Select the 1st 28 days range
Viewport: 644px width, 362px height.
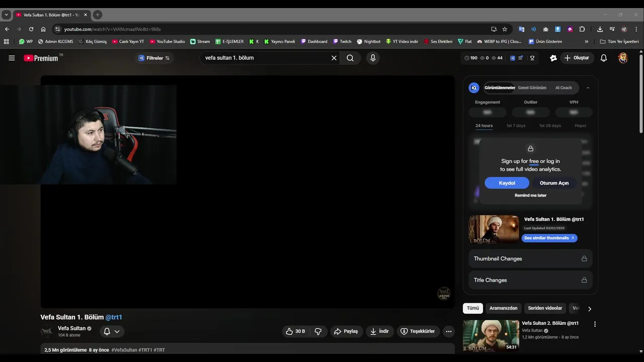coord(550,126)
